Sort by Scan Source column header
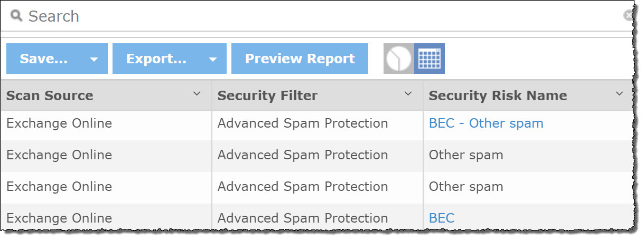 [x=50, y=95]
